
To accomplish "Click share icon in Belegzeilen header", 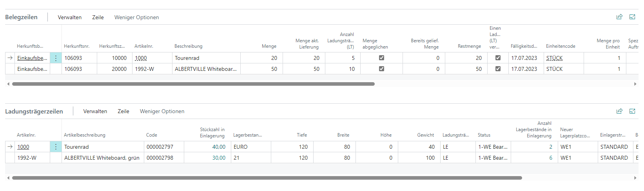I will coord(619,17).
